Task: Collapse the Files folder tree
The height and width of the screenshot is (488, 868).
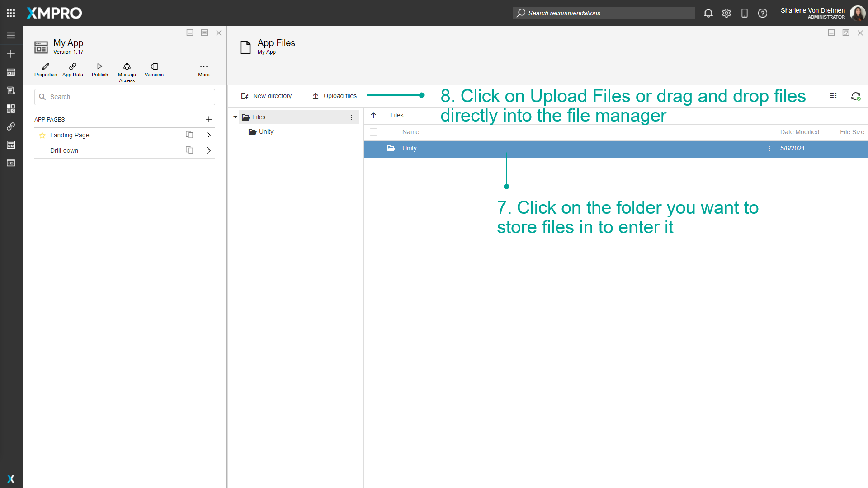Action: coord(235,117)
